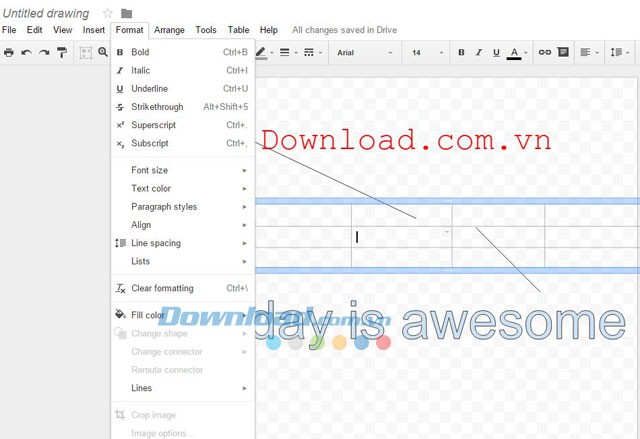Open the Arrange menu
Viewport: 640px width, 439px height.
coord(169,30)
